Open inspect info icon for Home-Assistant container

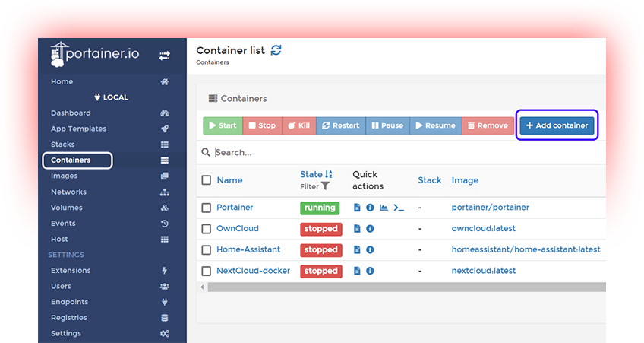pos(370,249)
